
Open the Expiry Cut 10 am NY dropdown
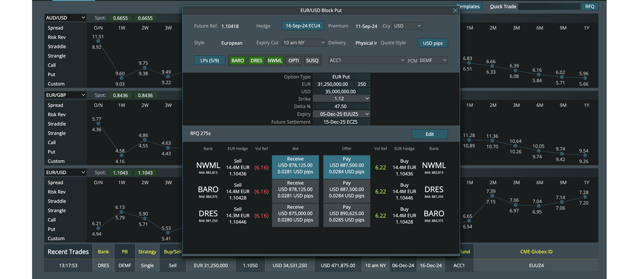coord(304,43)
